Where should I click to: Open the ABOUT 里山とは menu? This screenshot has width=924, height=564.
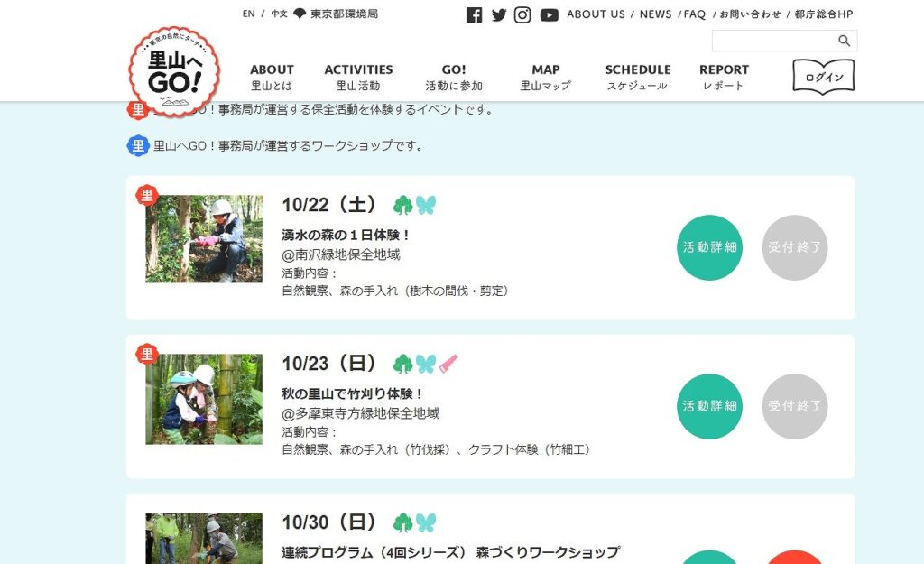tap(272, 78)
